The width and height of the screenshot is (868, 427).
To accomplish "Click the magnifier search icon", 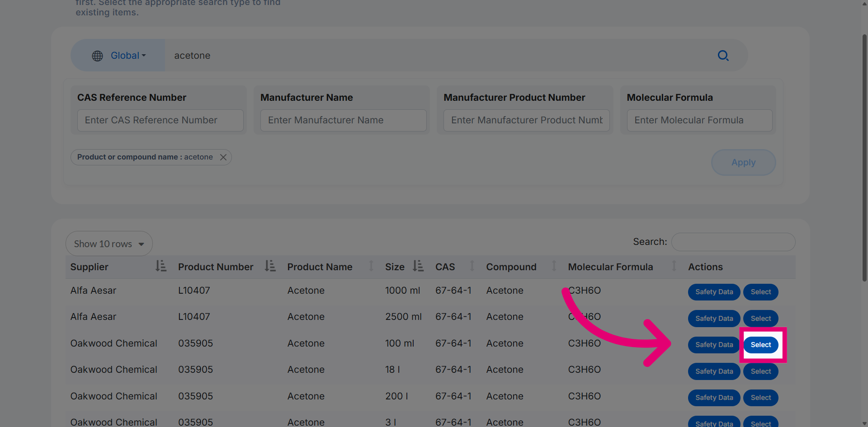I will (x=723, y=56).
